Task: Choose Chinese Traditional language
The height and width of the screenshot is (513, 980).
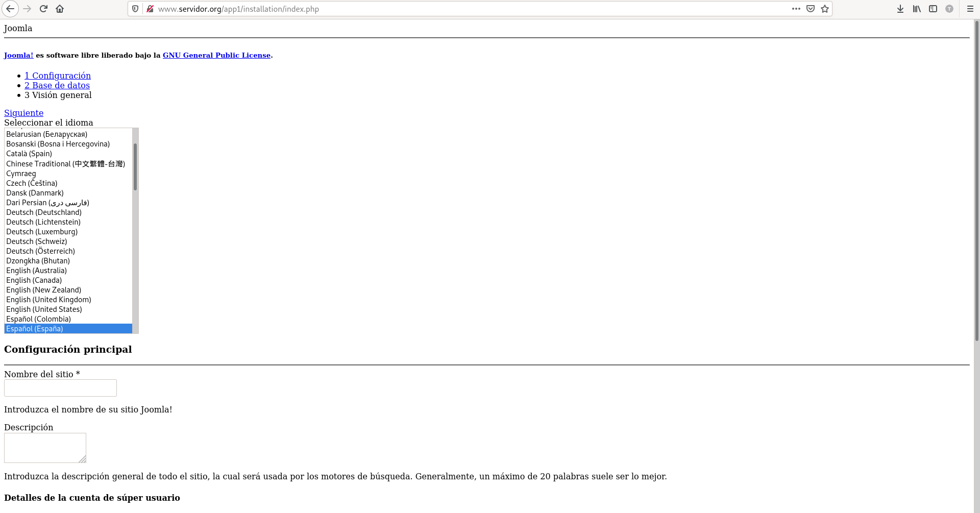Action: click(68, 164)
